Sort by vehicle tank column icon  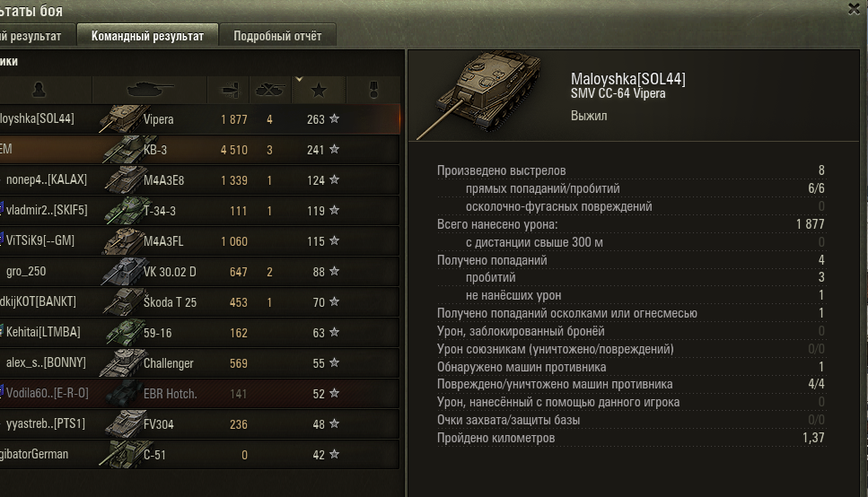150,89
